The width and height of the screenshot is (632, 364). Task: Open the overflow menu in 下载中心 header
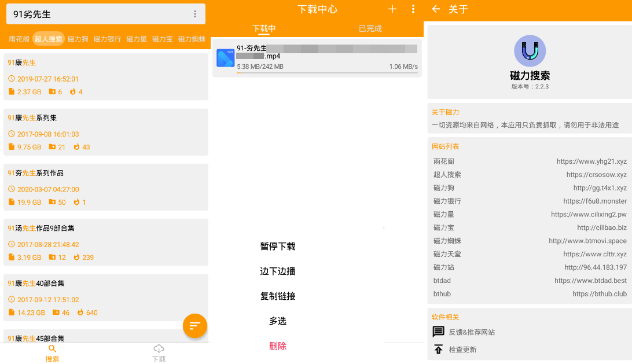413,9
